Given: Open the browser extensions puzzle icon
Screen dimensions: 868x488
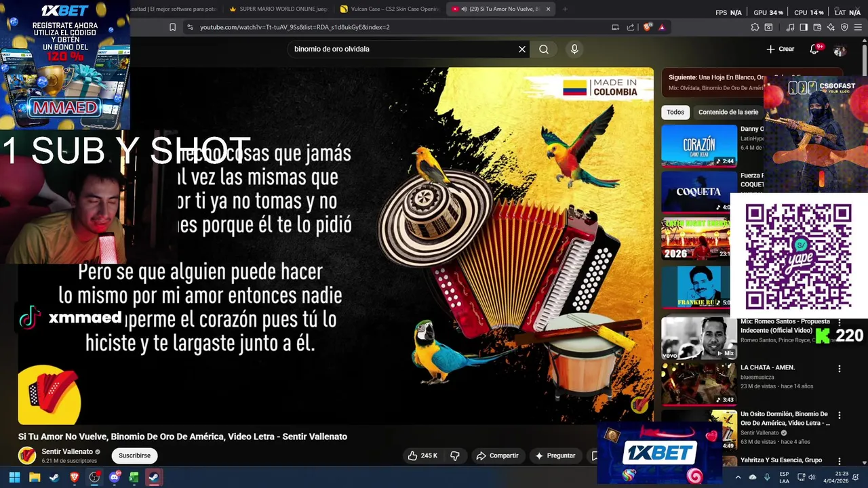Looking at the screenshot, I should [x=755, y=27].
